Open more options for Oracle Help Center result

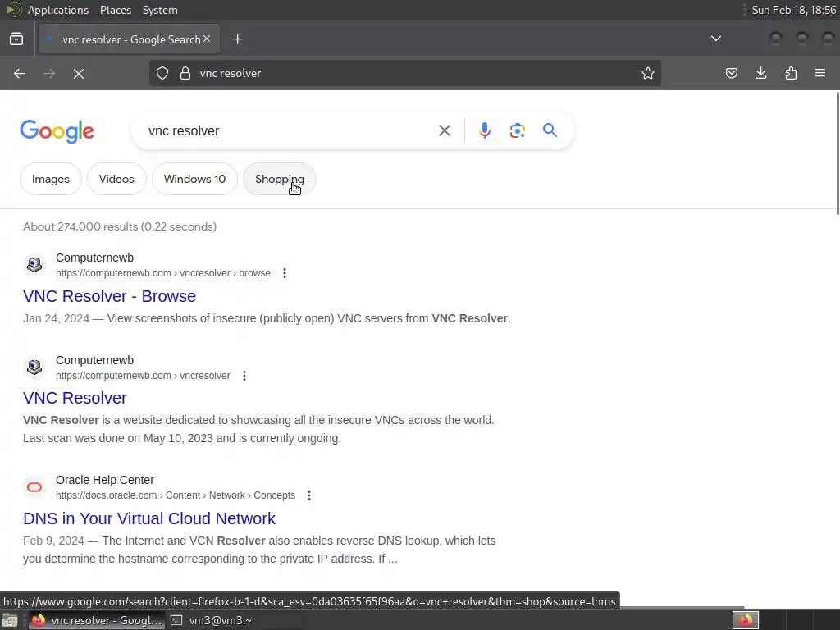pyautogui.click(x=309, y=495)
